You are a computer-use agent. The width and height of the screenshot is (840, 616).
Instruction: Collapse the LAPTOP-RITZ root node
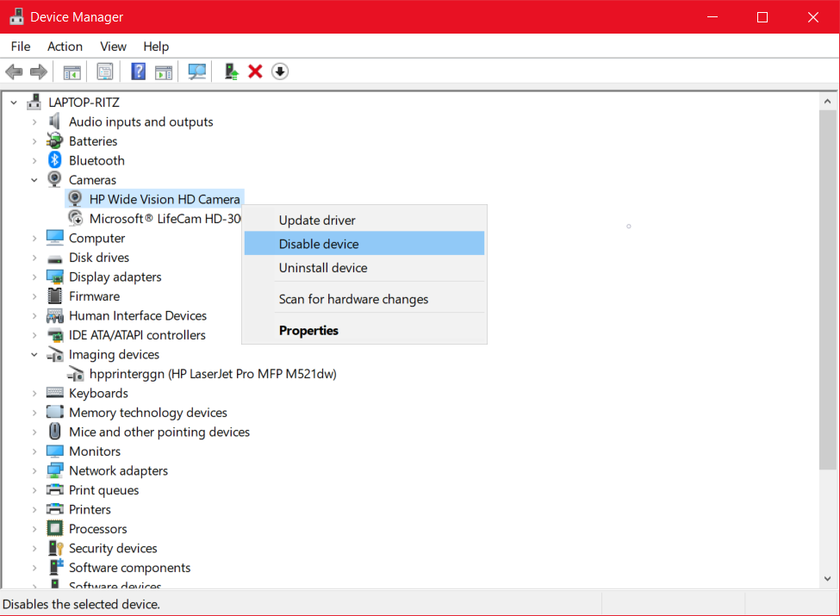(x=14, y=103)
